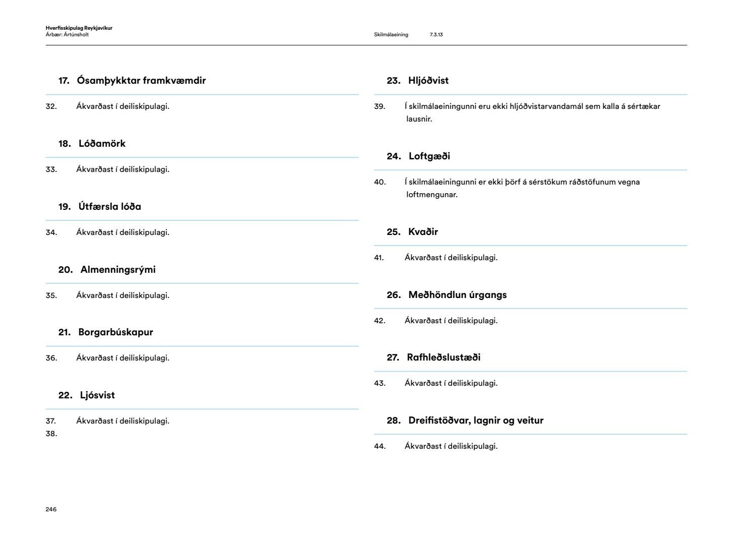The height and width of the screenshot is (535, 756).
Task: Click the "23. Hljóðvist" section heading
Action: 417,81
